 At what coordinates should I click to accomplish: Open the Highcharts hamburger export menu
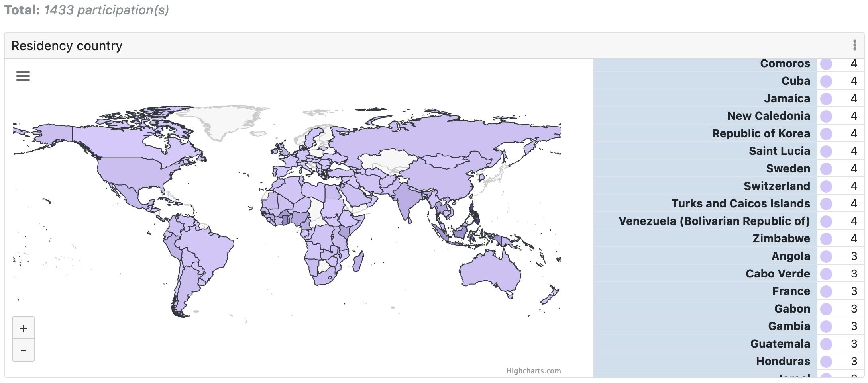click(x=23, y=76)
